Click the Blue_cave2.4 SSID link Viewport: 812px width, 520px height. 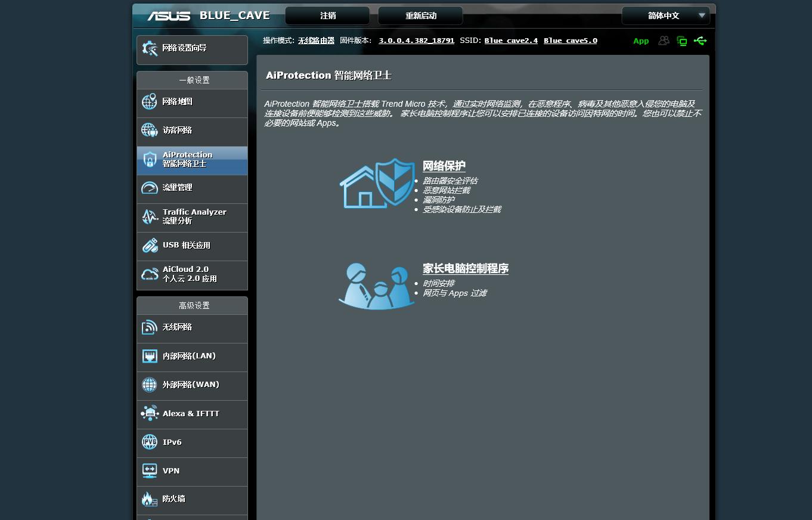(x=511, y=41)
